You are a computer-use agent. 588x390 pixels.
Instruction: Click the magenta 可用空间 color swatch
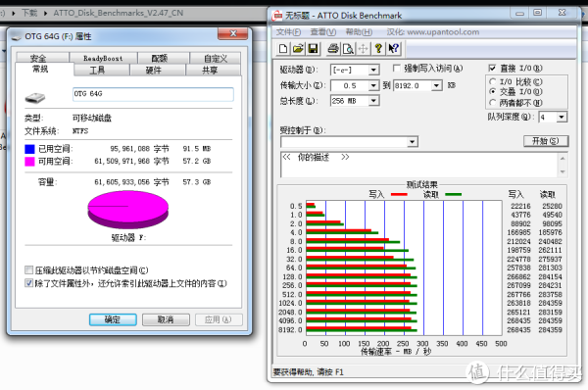click(x=29, y=162)
